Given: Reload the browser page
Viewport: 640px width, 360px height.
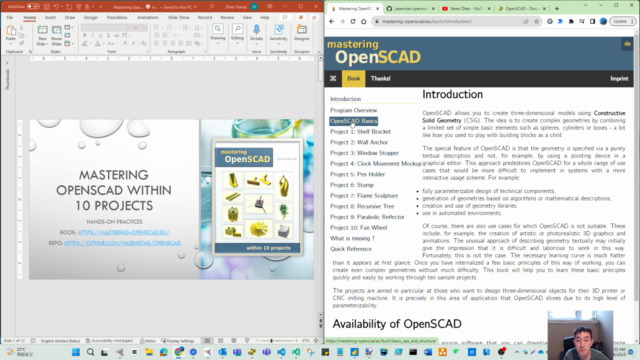Looking at the screenshot, I should point(353,21).
